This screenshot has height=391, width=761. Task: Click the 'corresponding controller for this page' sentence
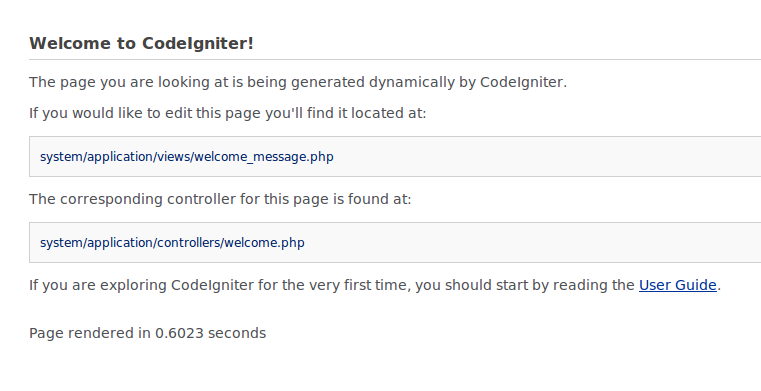coord(220,199)
